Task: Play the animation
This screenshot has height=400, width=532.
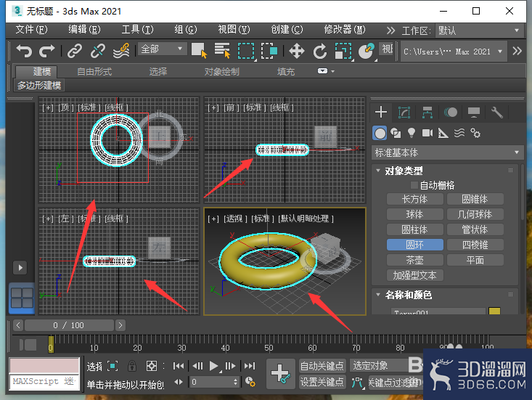Action: (x=214, y=366)
